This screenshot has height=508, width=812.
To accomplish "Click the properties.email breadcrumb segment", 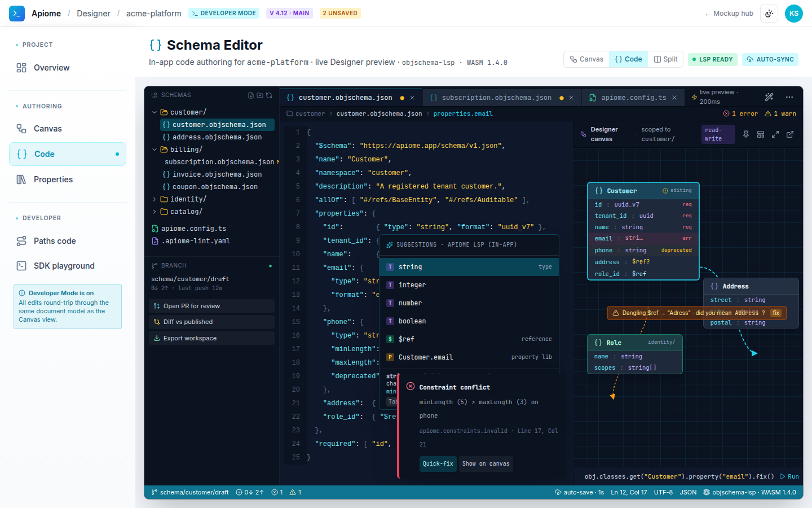I will click(x=463, y=113).
